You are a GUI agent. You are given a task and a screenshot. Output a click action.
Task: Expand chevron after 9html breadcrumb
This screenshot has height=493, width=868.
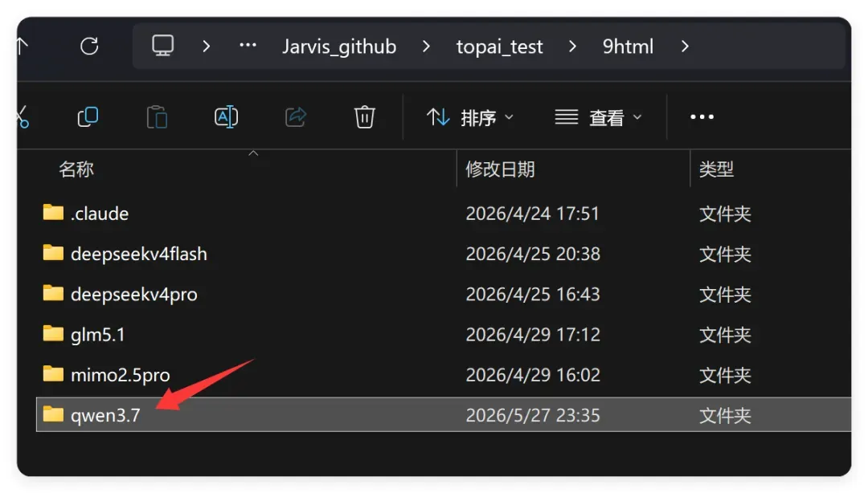(x=686, y=46)
